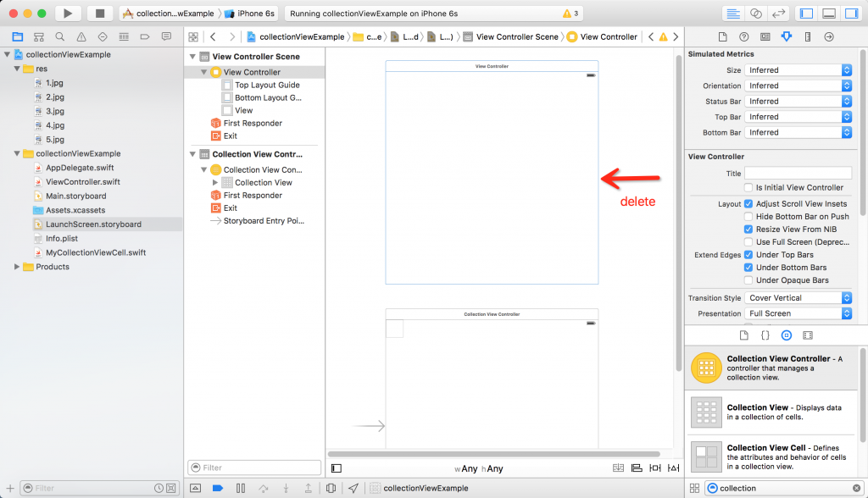Run the collectionViewExample app

66,13
